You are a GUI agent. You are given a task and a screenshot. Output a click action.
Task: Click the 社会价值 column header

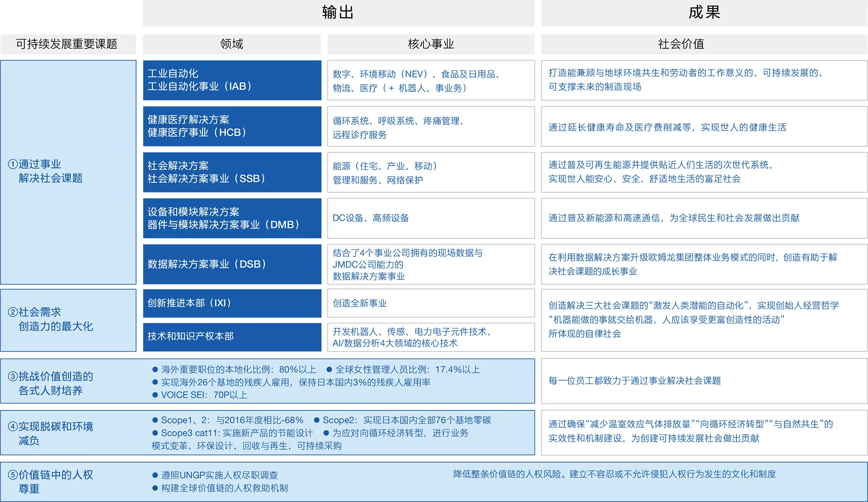click(681, 44)
